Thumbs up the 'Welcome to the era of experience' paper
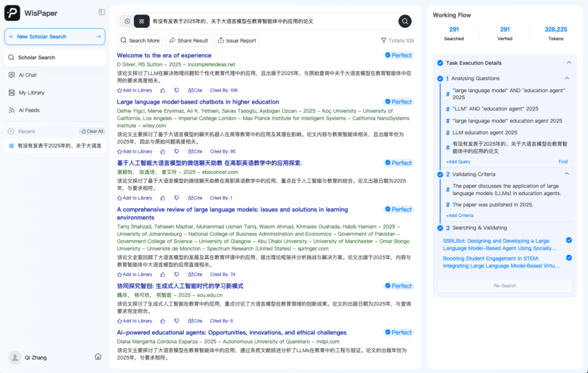Image resolution: width=588 pixels, height=373 pixels. tap(163, 90)
